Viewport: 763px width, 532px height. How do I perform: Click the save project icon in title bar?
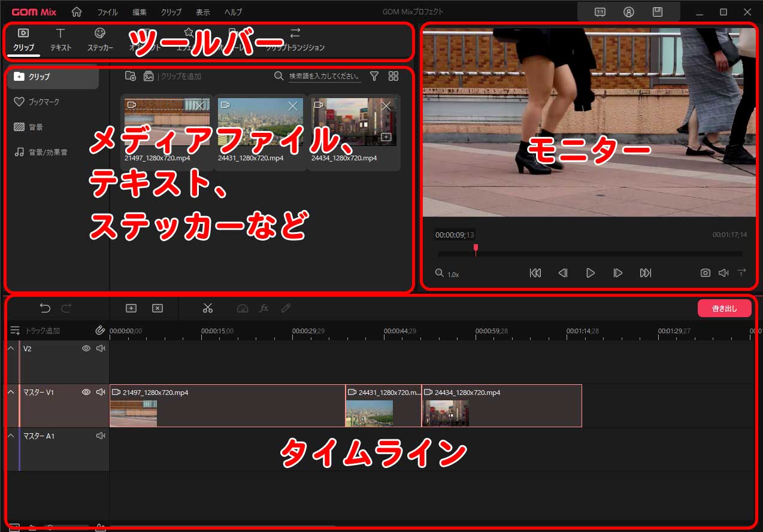coord(657,11)
